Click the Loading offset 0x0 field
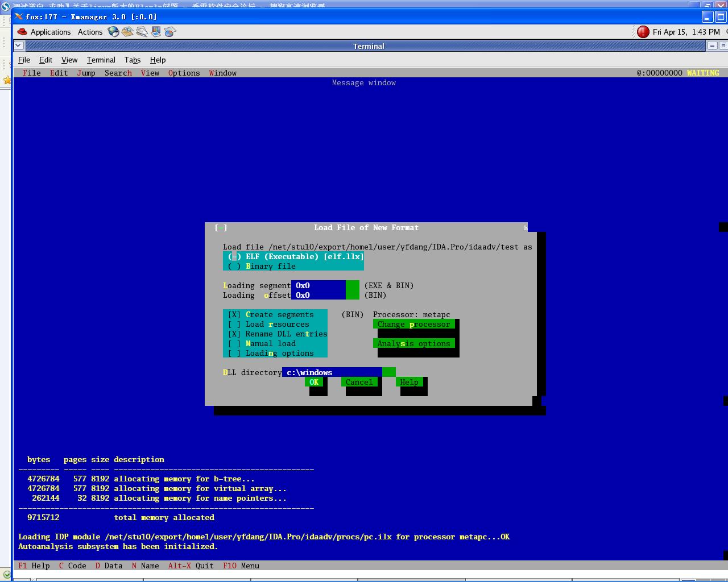The image size is (728, 582). point(318,295)
